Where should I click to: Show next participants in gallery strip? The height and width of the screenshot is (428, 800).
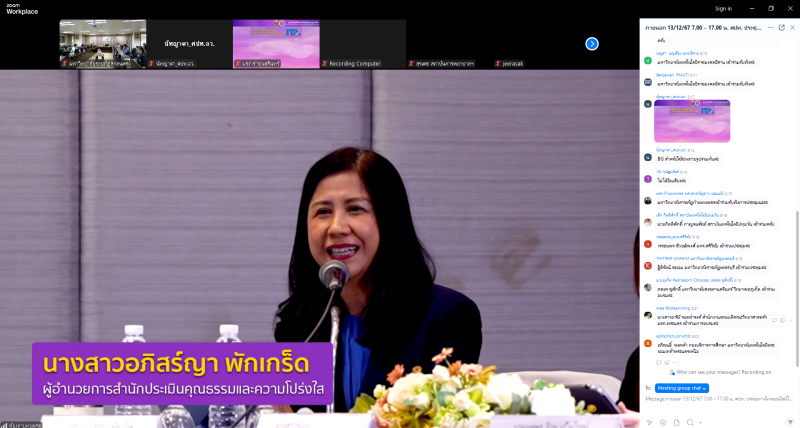pos(592,43)
